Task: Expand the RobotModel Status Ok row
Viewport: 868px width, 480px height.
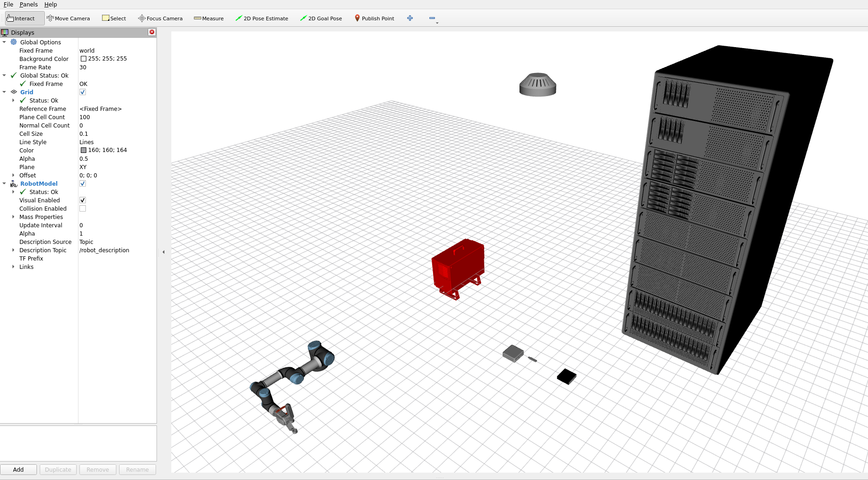Action: coord(13,192)
